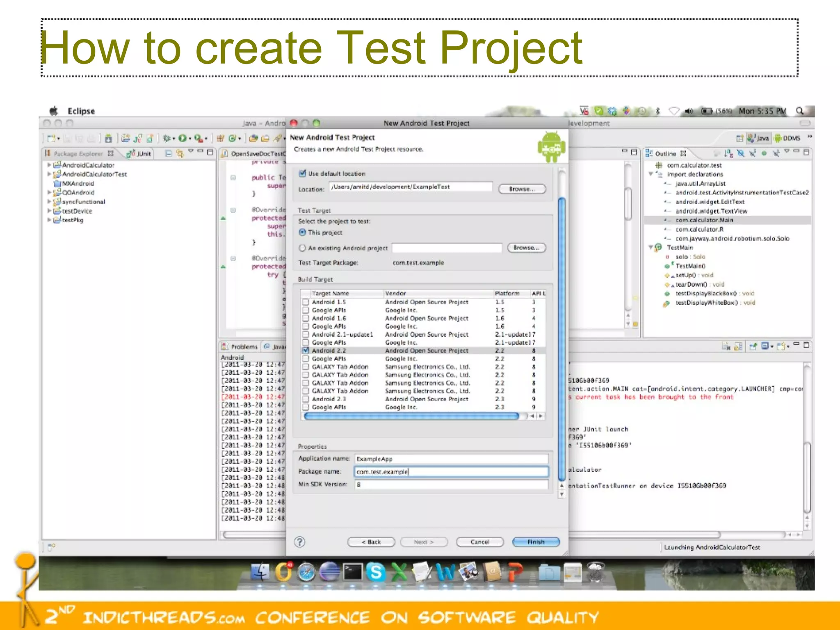
Task: Click the Build Target horizontal scrollbar
Action: point(411,416)
